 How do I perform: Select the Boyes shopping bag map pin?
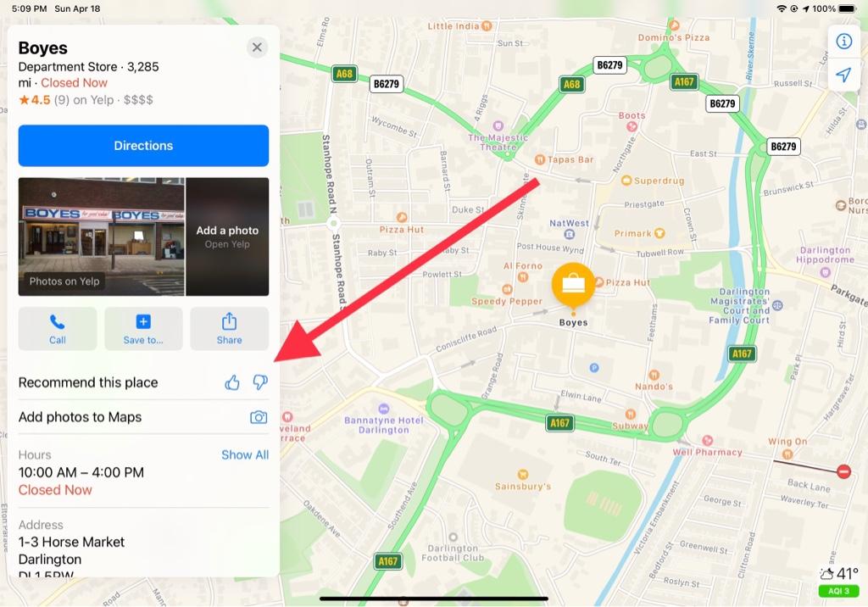573,285
